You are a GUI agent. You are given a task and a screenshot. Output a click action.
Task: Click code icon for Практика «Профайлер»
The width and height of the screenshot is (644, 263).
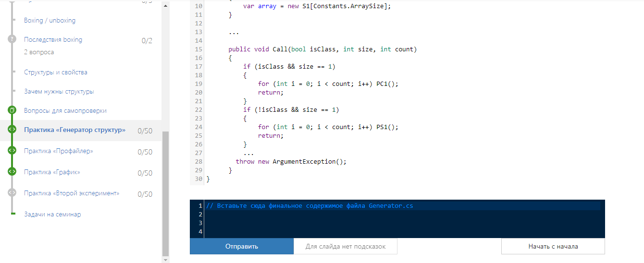12,151
